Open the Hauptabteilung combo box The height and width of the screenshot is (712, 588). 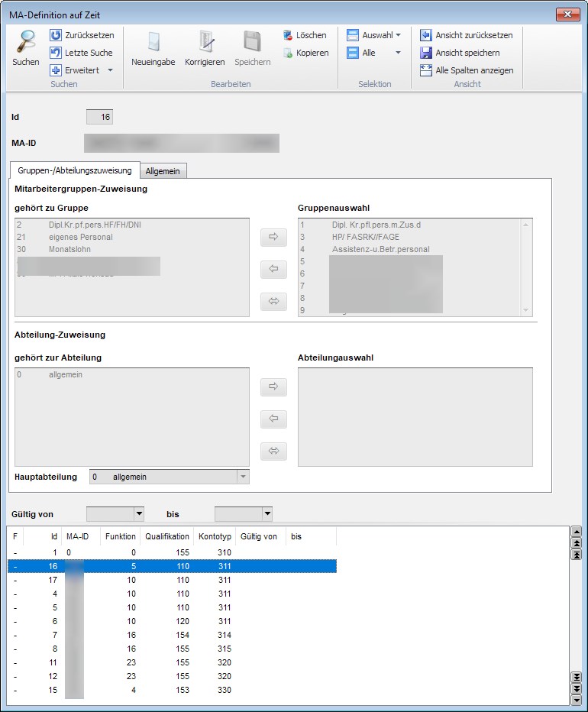[170, 477]
